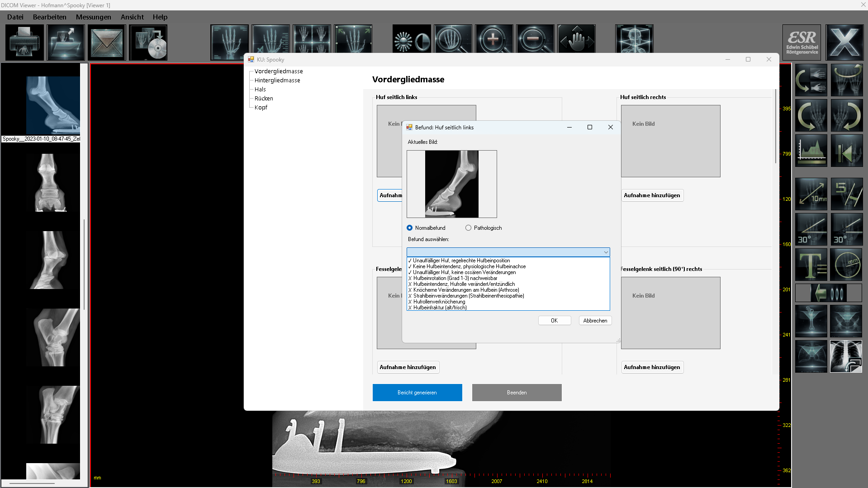This screenshot has width=868, height=488.
Task: Click OK in the Befund dialog
Action: [x=555, y=321]
